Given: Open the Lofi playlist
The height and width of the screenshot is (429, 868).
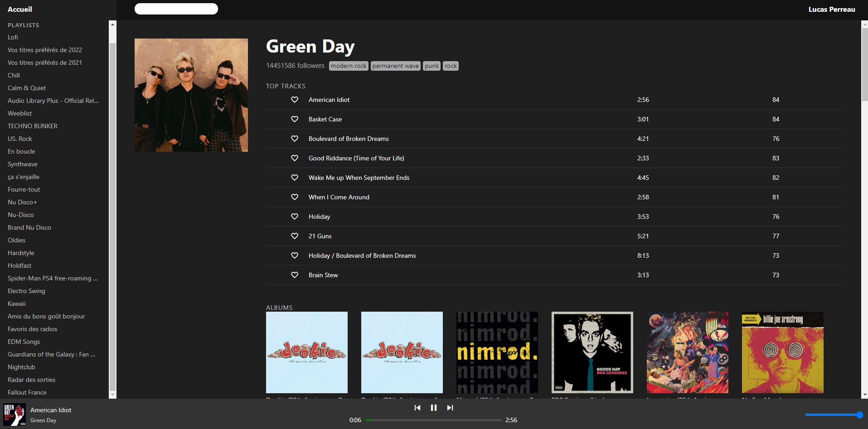Looking at the screenshot, I should [13, 37].
